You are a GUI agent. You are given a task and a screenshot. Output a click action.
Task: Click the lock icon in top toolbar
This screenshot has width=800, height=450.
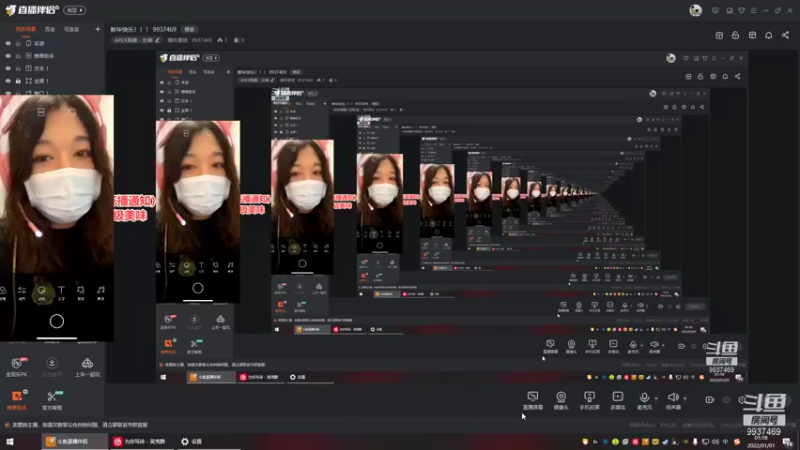pos(735,35)
